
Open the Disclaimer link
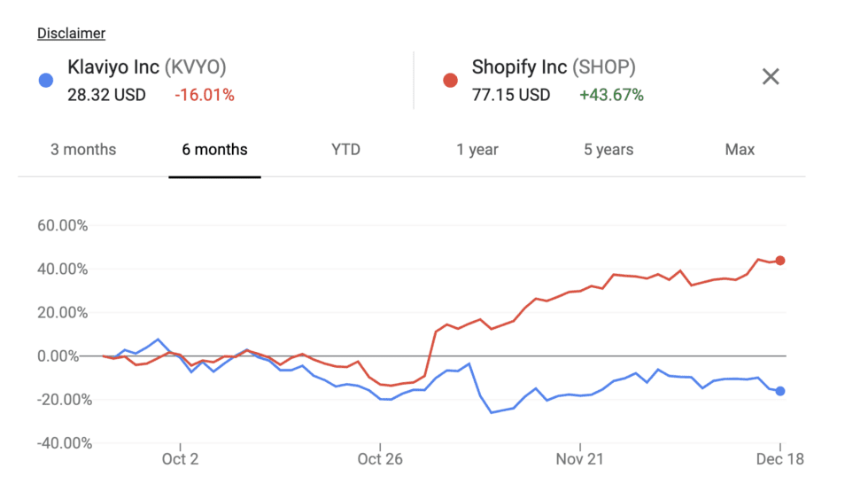click(71, 34)
